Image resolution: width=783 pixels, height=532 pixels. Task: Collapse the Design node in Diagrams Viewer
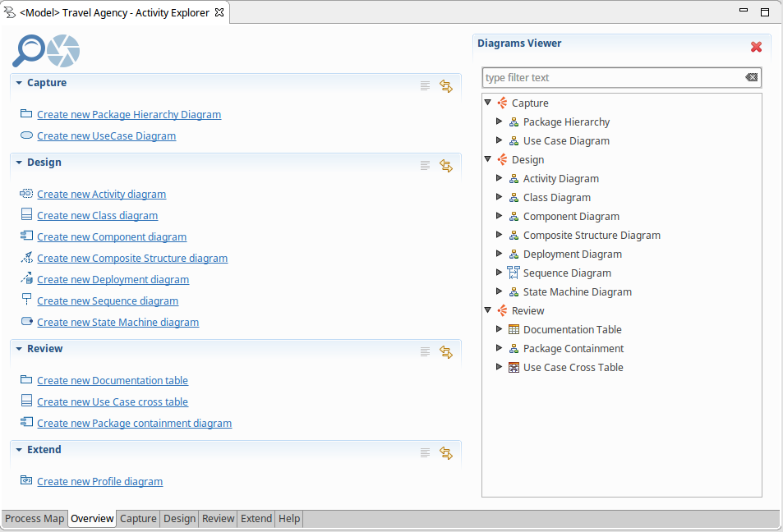pyautogui.click(x=488, y=159)
